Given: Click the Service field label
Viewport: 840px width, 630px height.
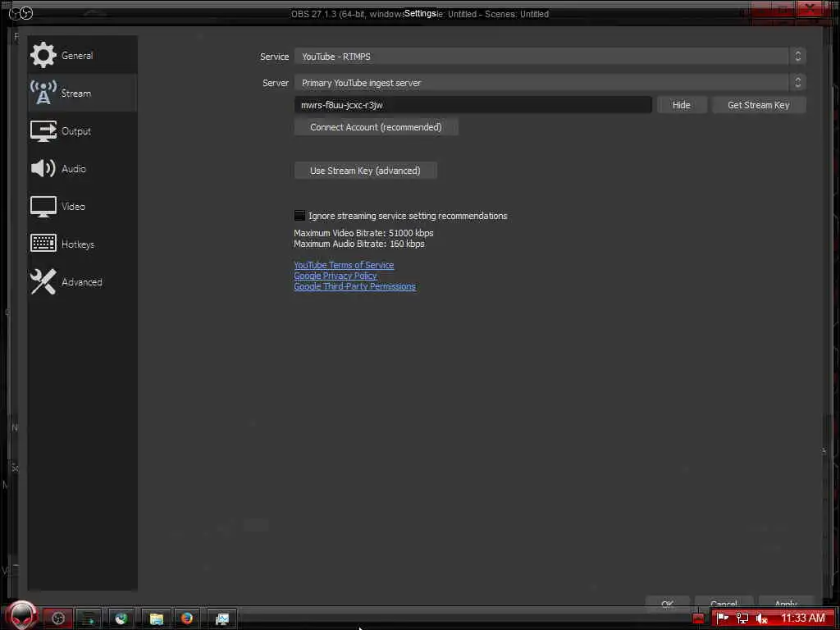Looking at the screenshot, I should [274, 57].
